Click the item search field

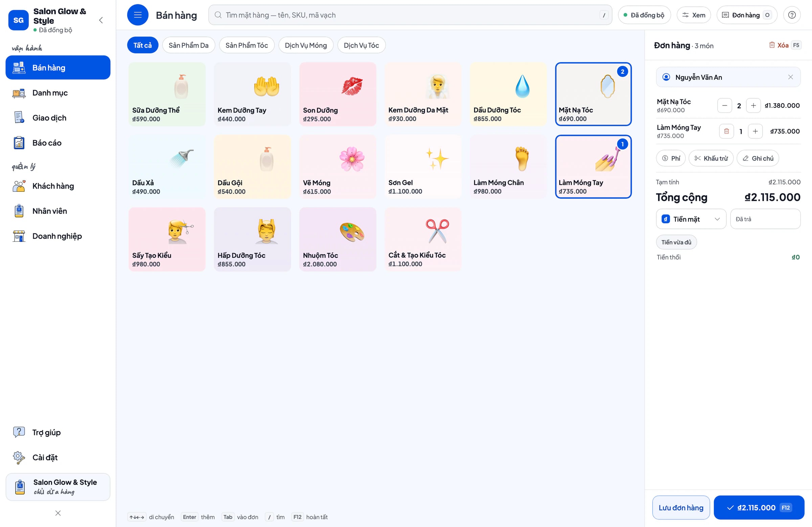click(410, 15)
